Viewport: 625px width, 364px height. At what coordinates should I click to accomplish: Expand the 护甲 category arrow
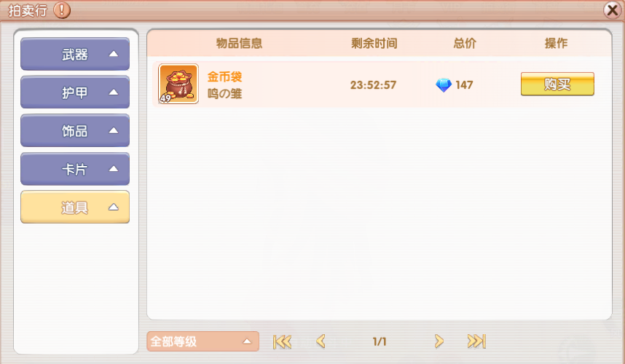point(114,92)
